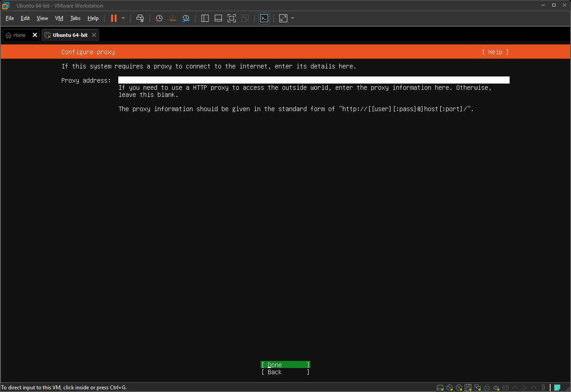The height and width of the screenshot is (392, 571).
Task: Toggle the library sidebar panel
Action: (205, 18)
